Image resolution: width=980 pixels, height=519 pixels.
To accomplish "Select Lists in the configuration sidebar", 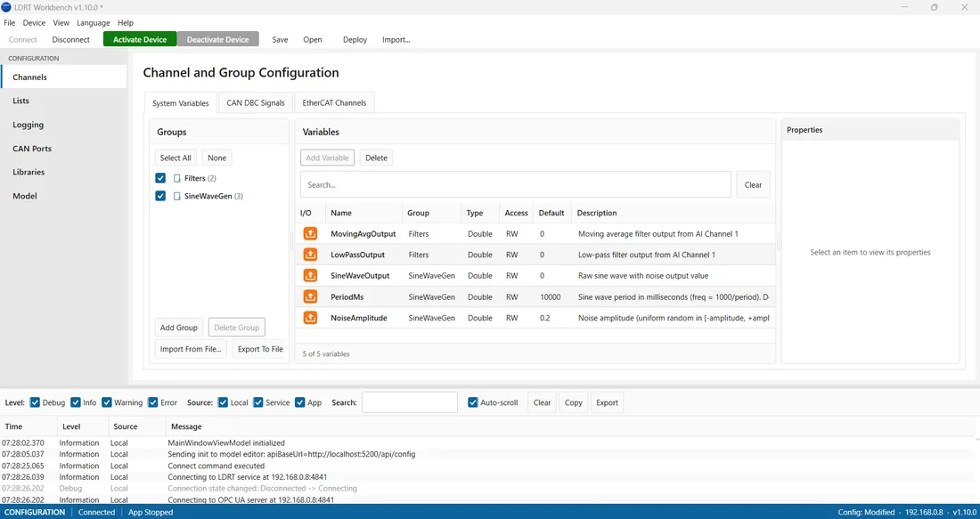I will point(64,101).
